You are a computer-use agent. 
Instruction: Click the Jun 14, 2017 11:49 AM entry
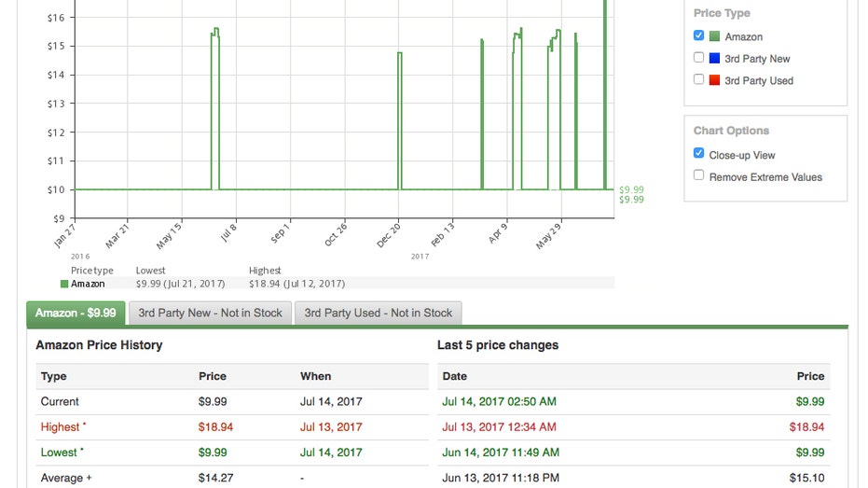point(501,453)
